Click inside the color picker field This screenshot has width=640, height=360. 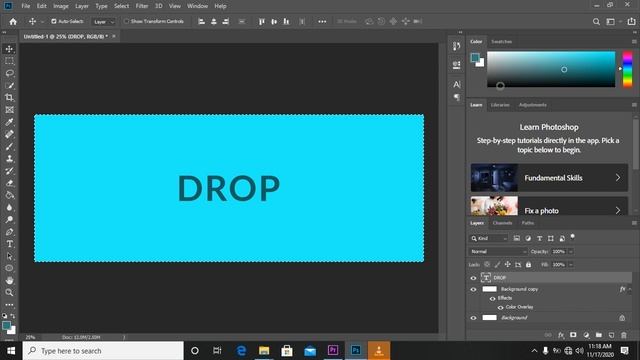551,69
